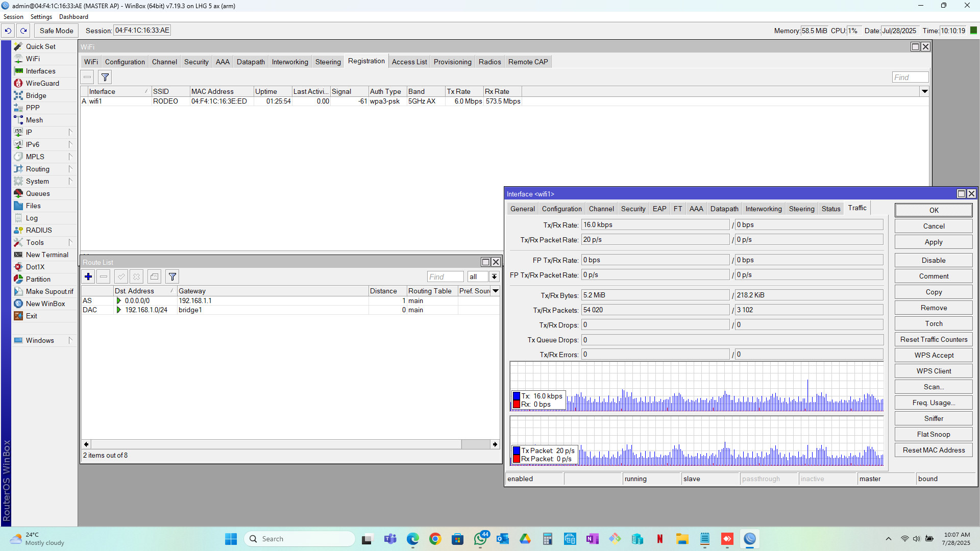Open WireGuard in sidebar

[42, 83]
